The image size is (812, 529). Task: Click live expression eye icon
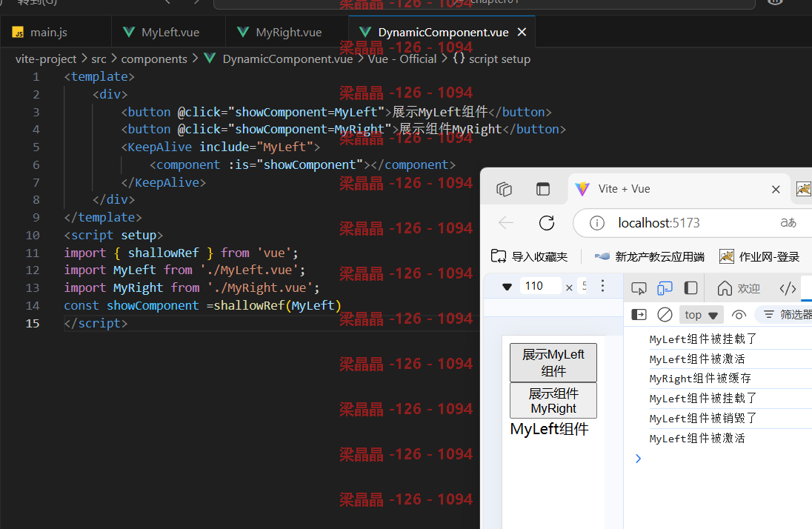pos(739,314)
